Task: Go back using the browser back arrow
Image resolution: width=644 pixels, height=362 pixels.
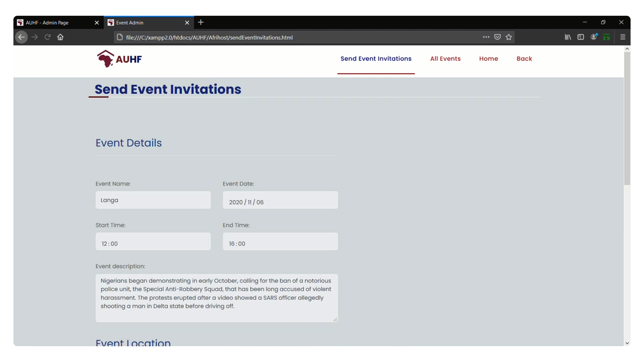Action: tap(21, 37)
